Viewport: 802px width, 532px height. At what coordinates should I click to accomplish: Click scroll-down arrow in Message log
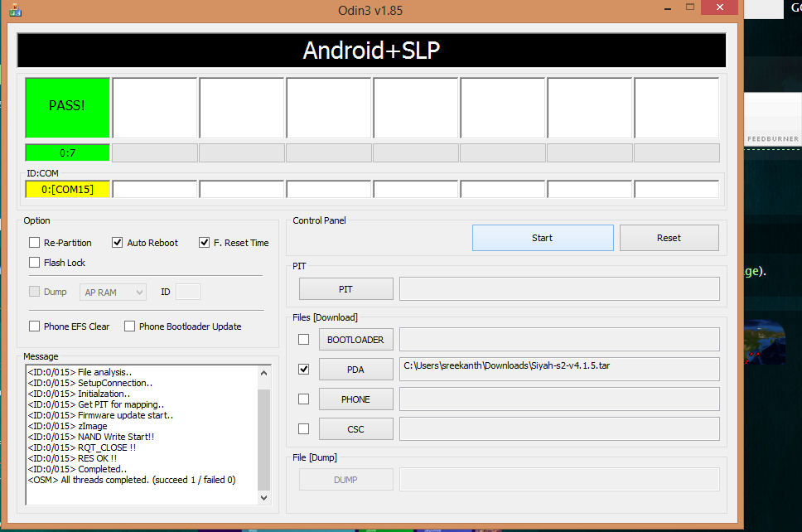(x=264, y=498)
